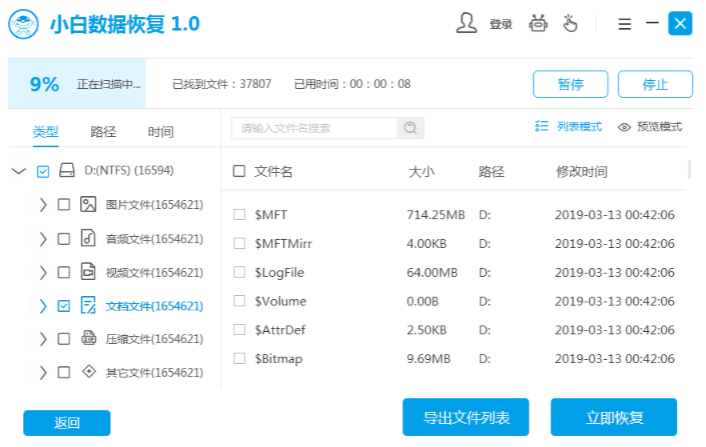Click the archive icon for 压缩文件
This screenshot has width=706, height=447.
click(x=89, y=337)
